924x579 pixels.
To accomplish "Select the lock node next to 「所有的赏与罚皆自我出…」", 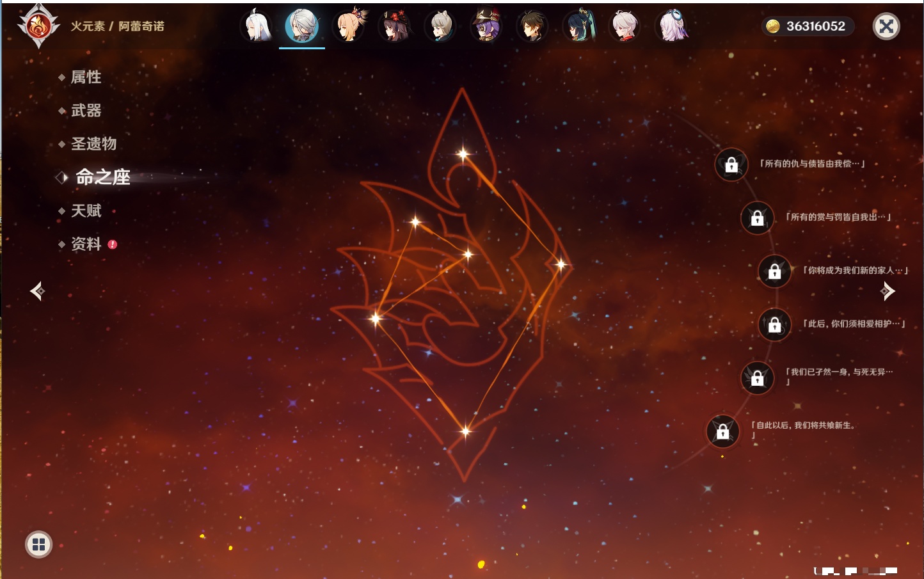I will point(757,218).
